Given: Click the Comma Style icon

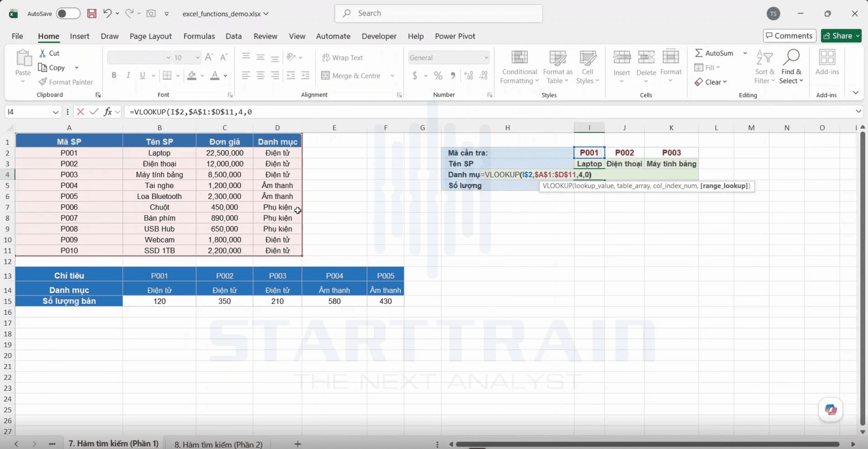Looking at the screenshot, I should (x=453, y=76).
